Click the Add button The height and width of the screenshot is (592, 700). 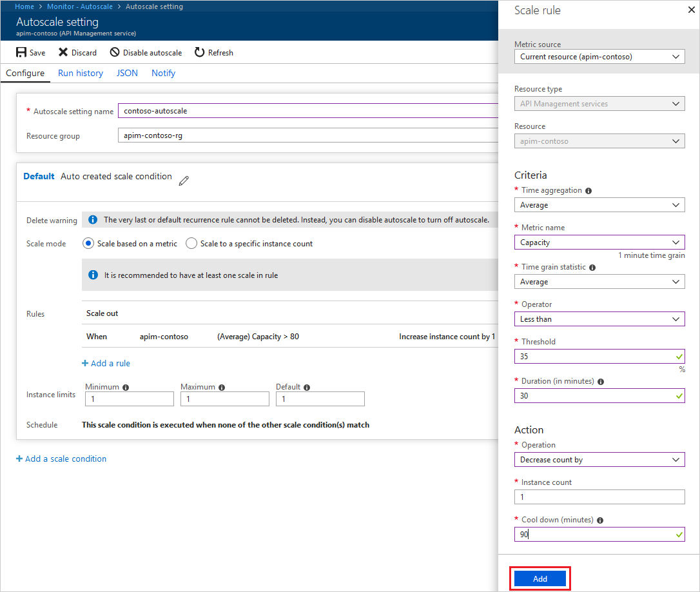pyautogui.click(x=540, y=578)
